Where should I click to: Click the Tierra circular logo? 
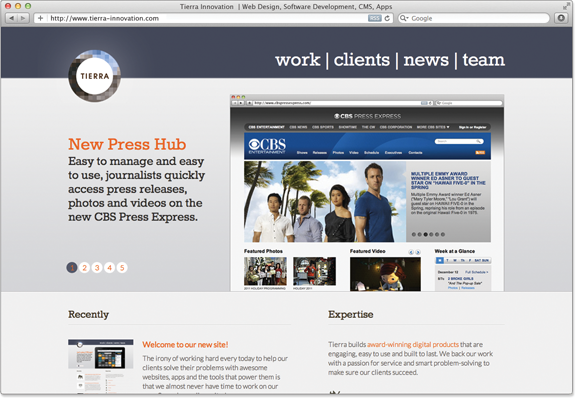tap(95, 76)
